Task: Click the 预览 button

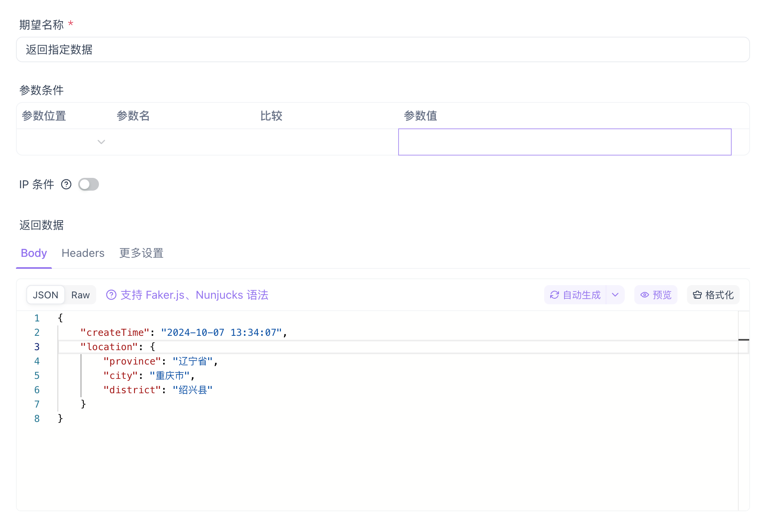Action: pyautogui.click(x=656, y=295)
